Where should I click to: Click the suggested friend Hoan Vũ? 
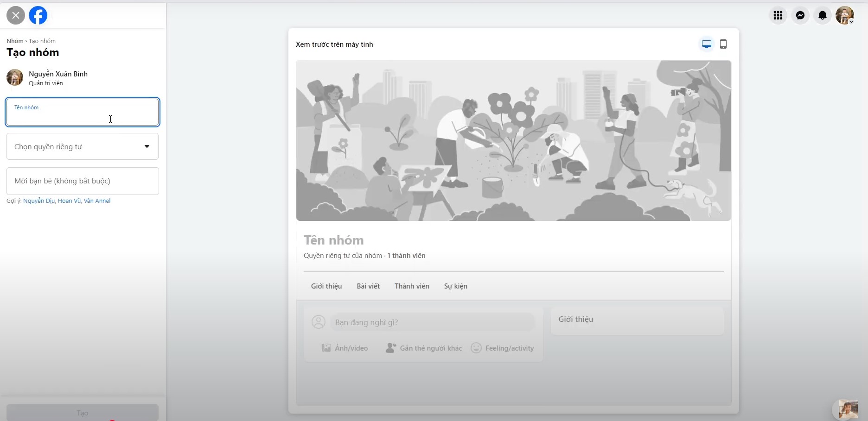point(69,201)
